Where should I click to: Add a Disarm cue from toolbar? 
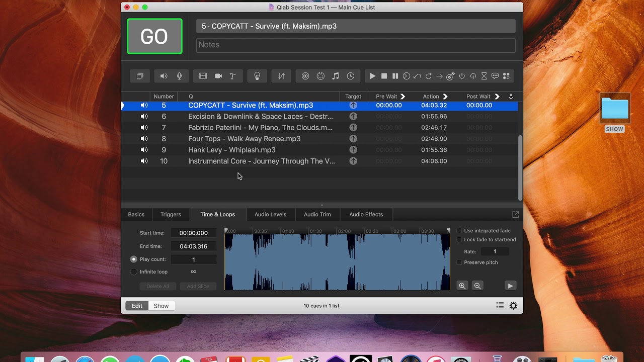click(x=473, y=76)
